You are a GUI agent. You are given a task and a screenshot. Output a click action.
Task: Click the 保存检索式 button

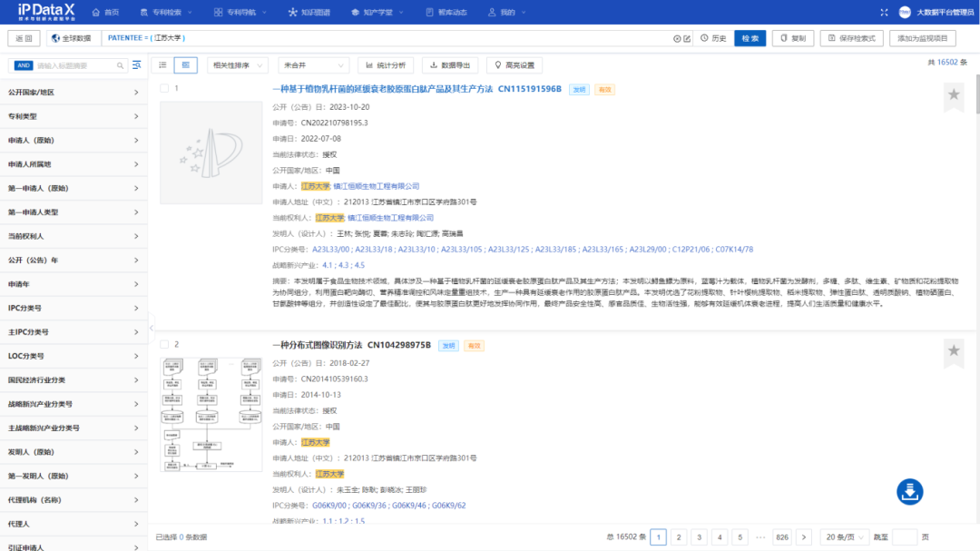tap(851, 38)
